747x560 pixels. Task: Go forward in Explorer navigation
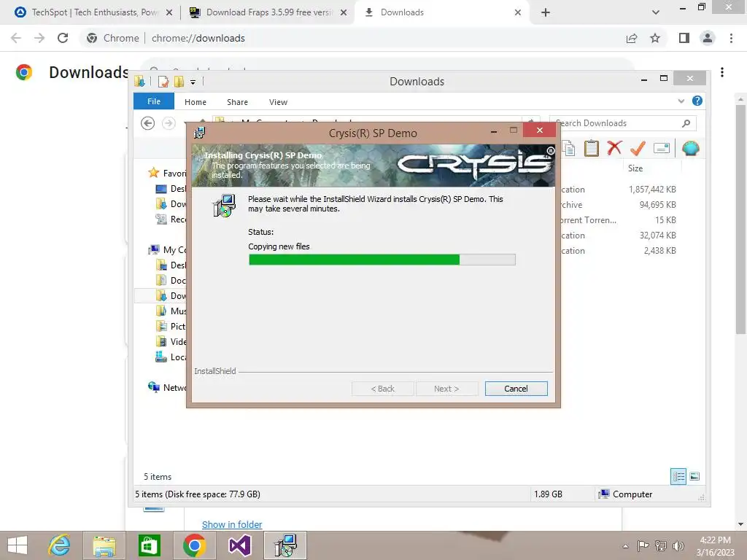tap(169, 123)
